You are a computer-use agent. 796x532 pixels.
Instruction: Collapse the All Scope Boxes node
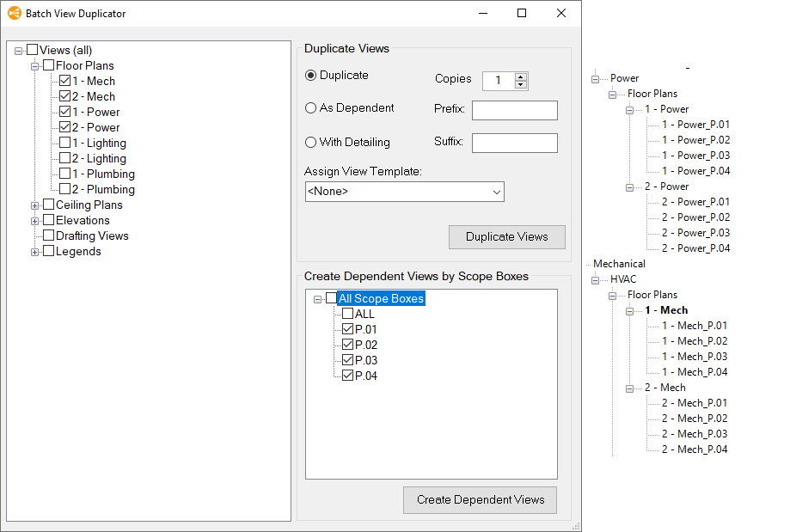[317, 299]
